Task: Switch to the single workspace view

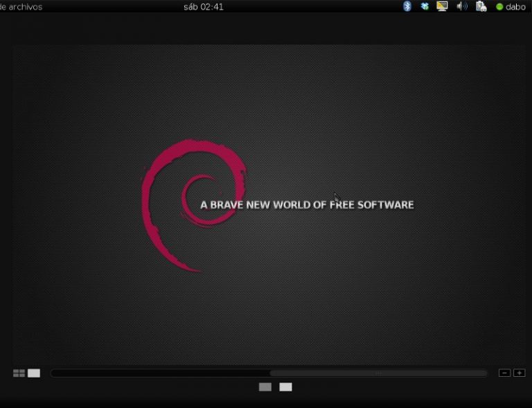Action: click(x=34, y=373)
